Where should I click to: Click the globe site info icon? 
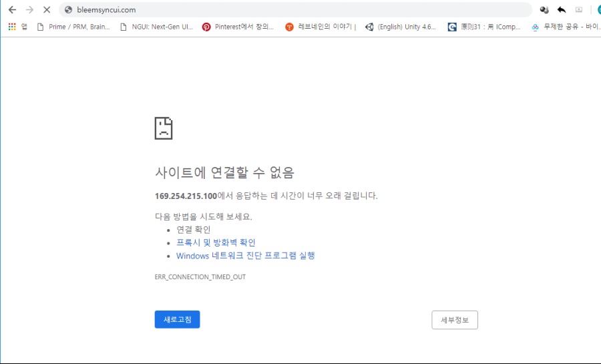click(x=68, y=10)
